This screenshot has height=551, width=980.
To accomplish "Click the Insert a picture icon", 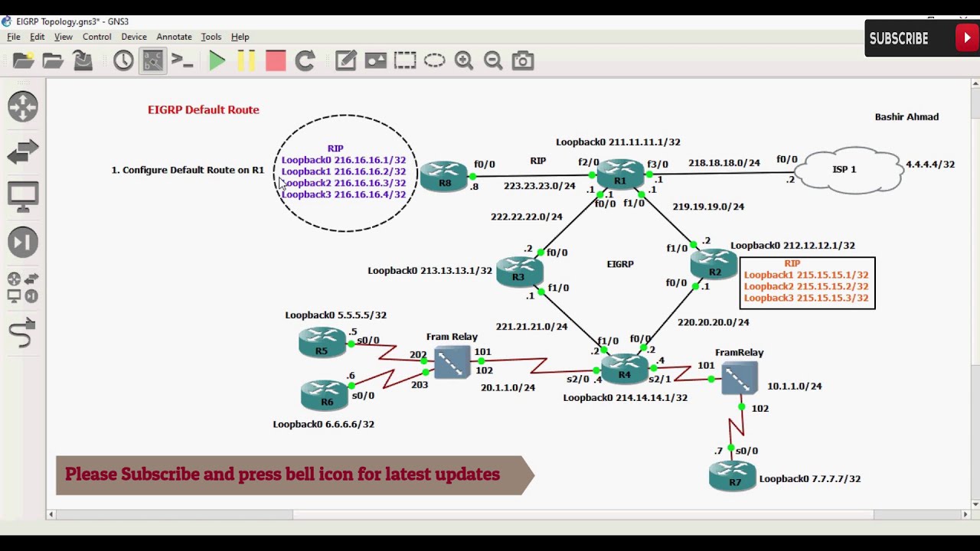I will pos(375,60).
